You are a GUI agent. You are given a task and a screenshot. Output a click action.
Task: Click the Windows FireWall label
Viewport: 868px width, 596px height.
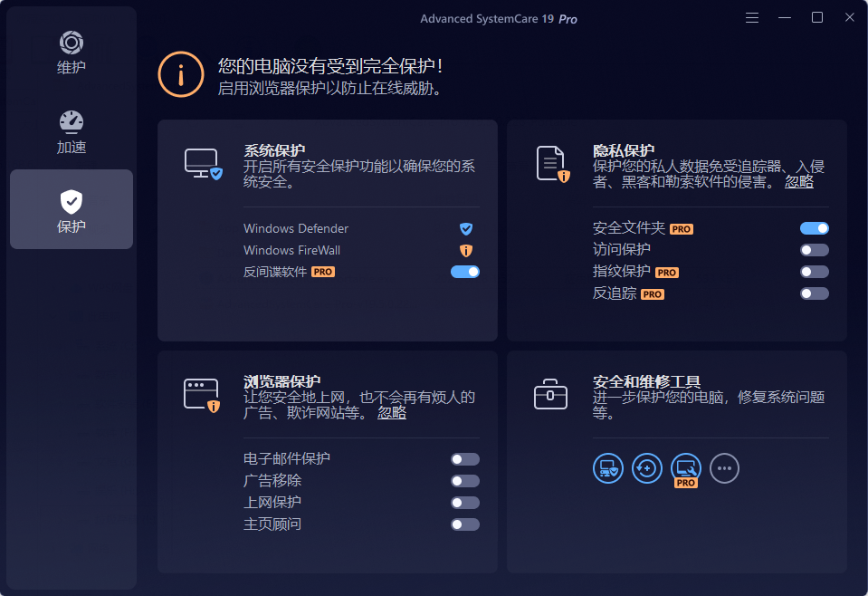(x=291, y=250)
